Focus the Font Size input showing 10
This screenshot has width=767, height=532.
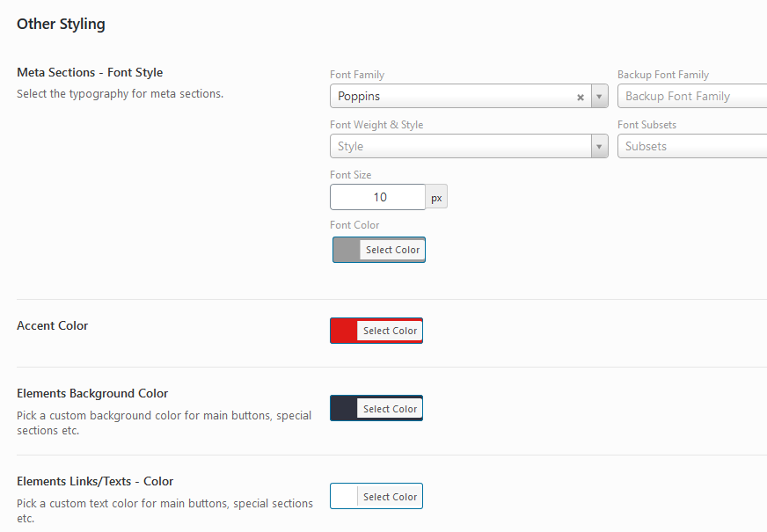(x=377, y=197)
